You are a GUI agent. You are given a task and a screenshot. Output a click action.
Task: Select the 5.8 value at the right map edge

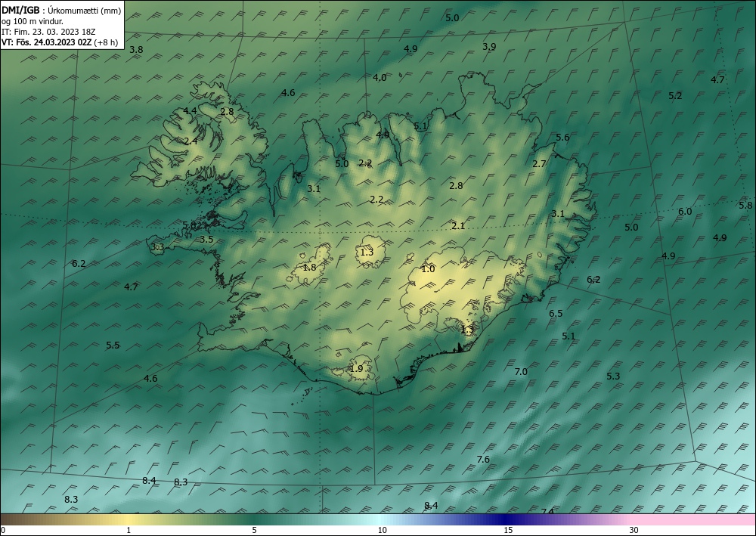746,206
